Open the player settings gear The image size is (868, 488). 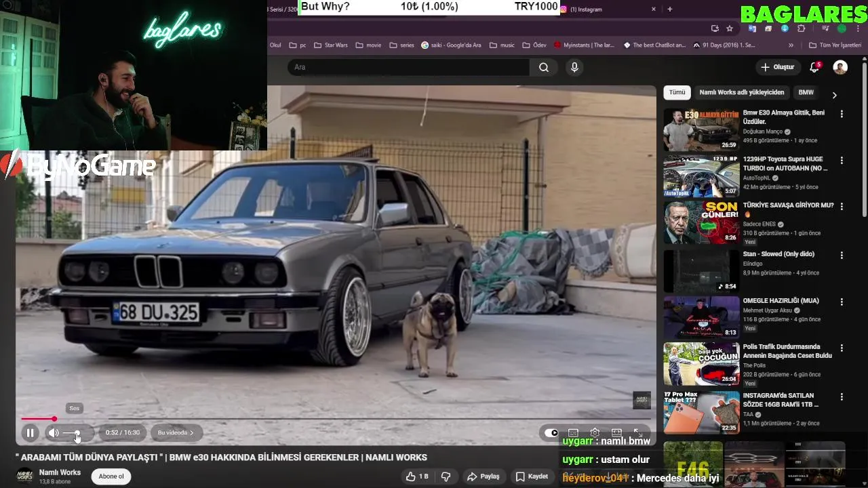595,432
